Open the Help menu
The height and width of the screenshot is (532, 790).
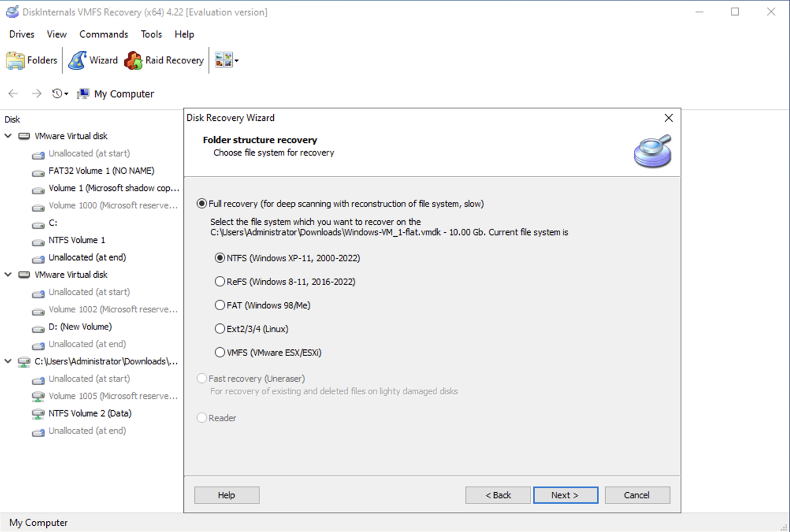[184, 34]
